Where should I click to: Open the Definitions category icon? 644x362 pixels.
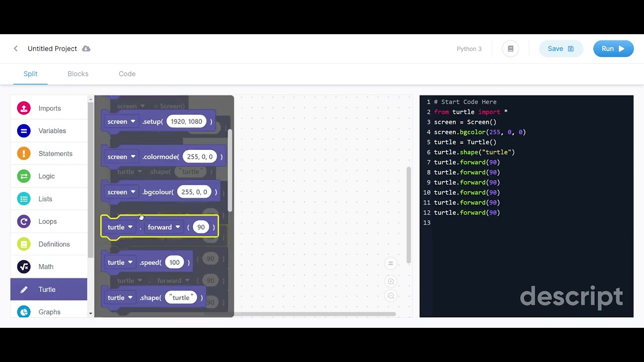click(24, 244)
